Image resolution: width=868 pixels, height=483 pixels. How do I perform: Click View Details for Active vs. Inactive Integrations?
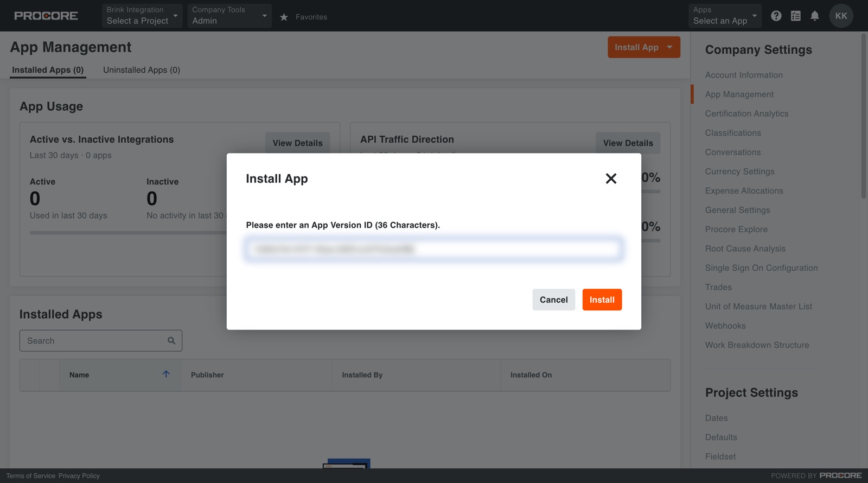click(297, 143)
